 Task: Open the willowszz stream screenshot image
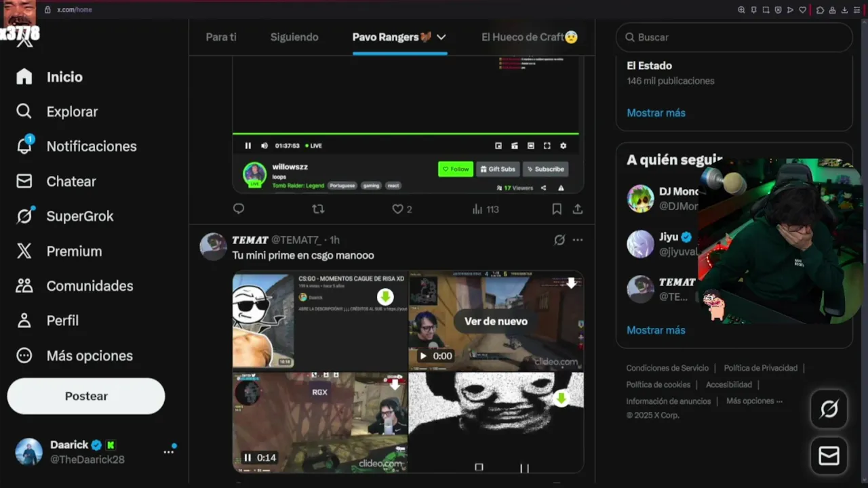click(408, 125)
